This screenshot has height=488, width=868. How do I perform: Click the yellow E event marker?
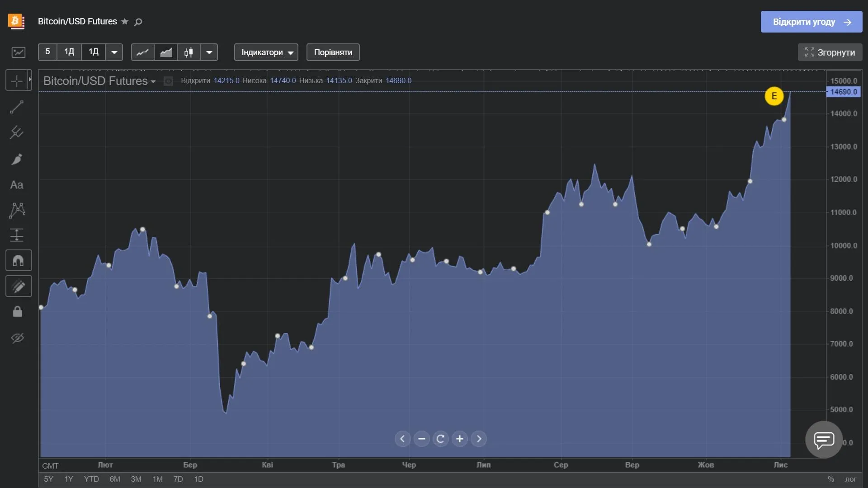(774, 96)
